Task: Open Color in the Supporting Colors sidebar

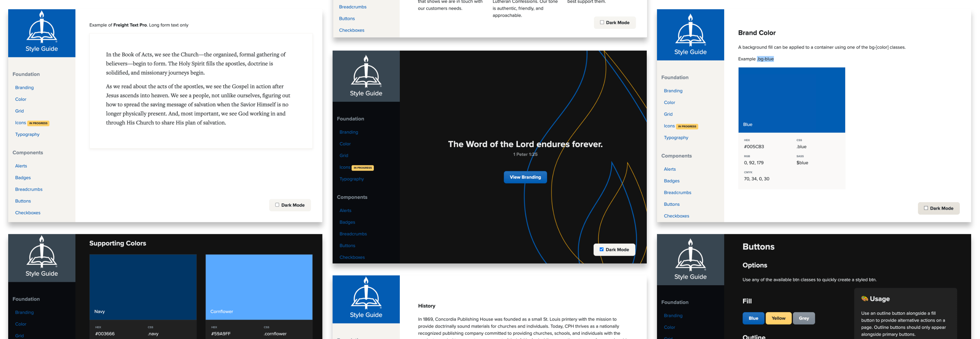Action: 21,324
